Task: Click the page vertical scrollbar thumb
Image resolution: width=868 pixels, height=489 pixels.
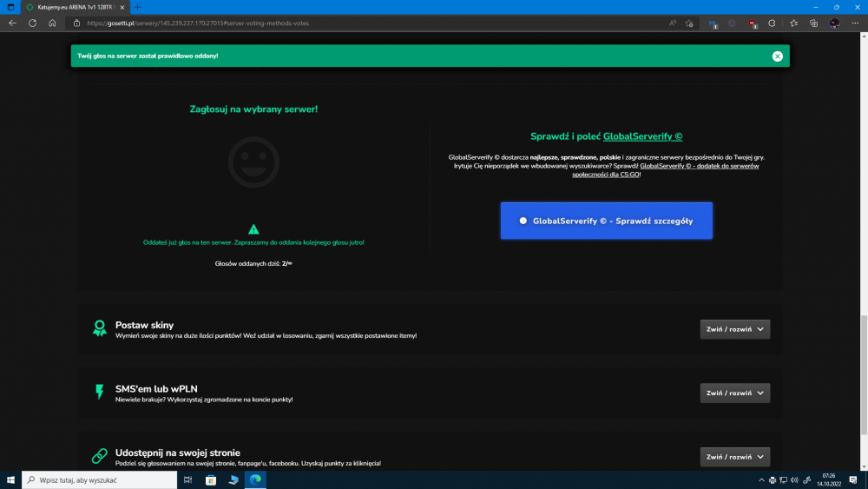Action: pos(864,374)
